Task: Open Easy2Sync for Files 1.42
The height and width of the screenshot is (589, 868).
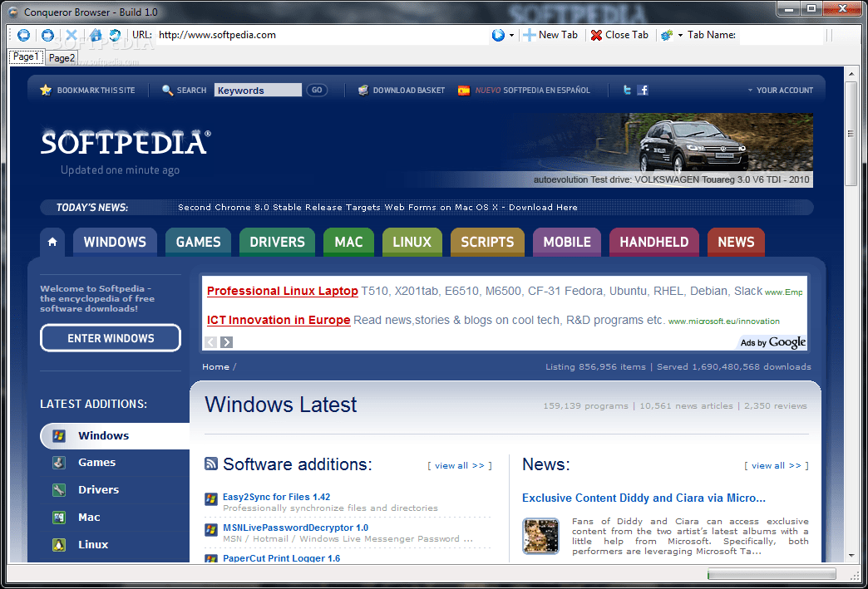Action: click(x=276, y=497)
